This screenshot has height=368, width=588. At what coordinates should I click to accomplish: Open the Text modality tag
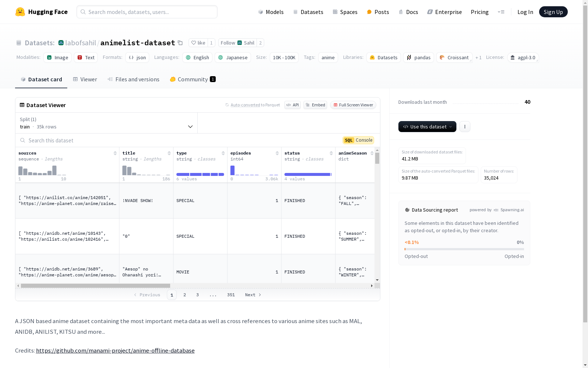86,57
